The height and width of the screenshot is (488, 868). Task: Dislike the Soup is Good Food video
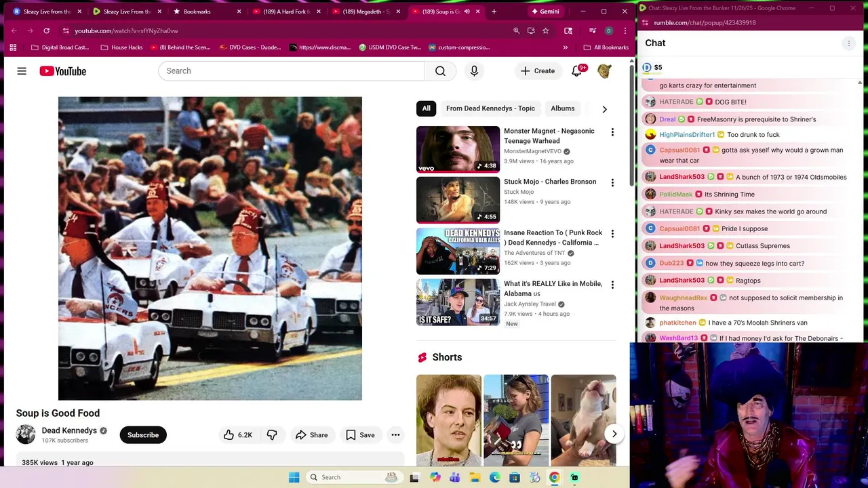point(272,435)
